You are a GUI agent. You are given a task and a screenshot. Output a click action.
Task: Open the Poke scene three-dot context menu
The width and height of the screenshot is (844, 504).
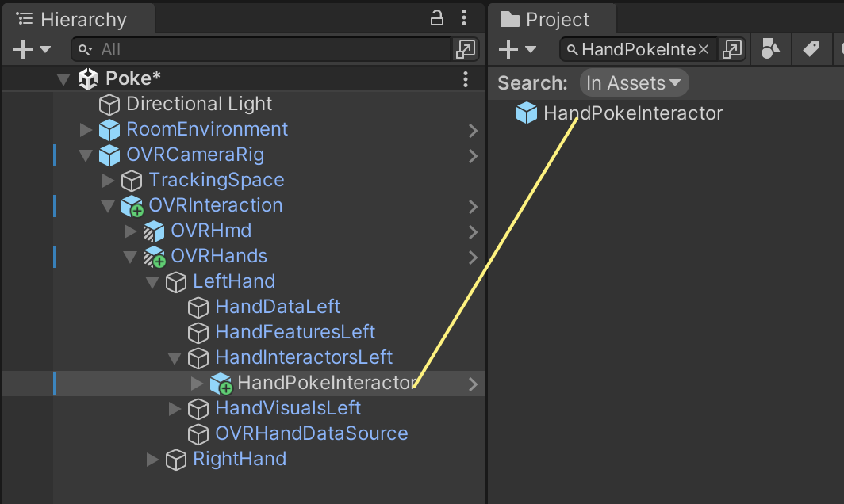pos(466,79)
